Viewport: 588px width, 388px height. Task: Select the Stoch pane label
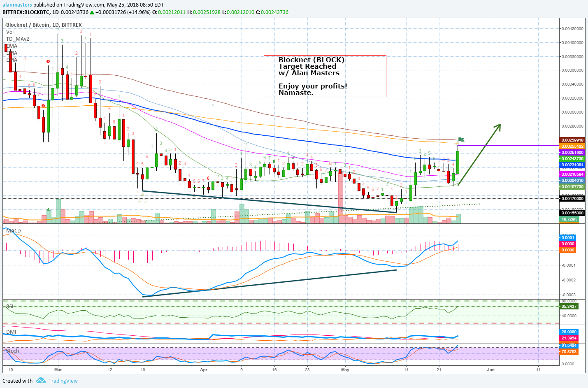point(12,351)
